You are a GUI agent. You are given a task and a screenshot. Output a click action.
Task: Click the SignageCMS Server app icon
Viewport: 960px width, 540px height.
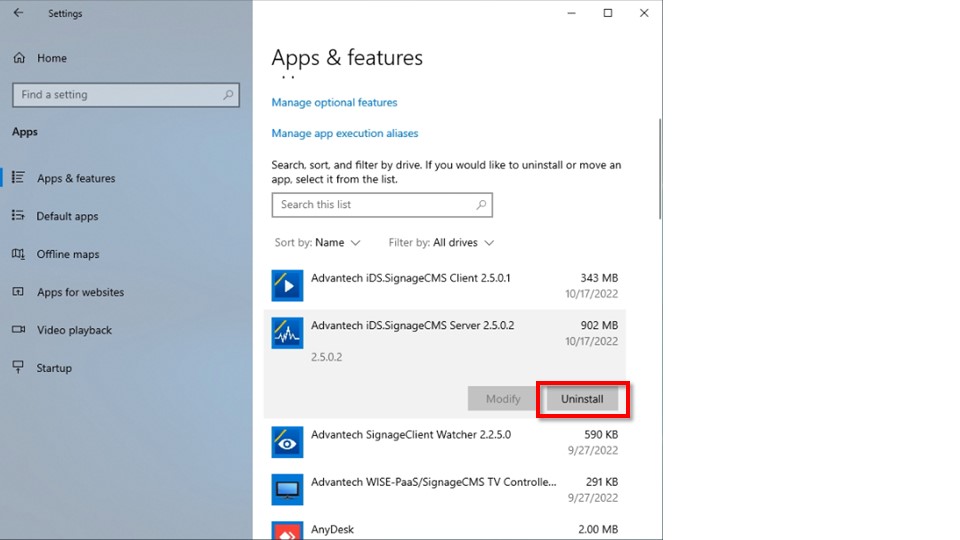click(x=287, y=334)
